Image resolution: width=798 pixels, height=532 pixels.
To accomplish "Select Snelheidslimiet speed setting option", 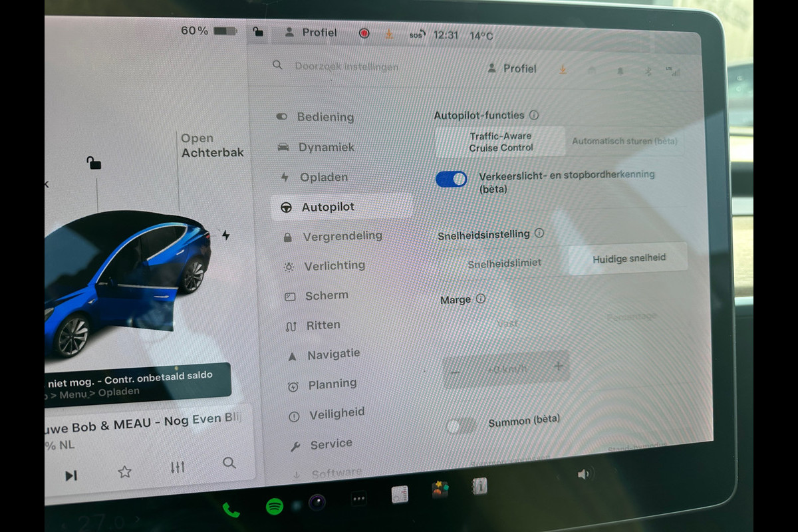I will tap(504, 263).
